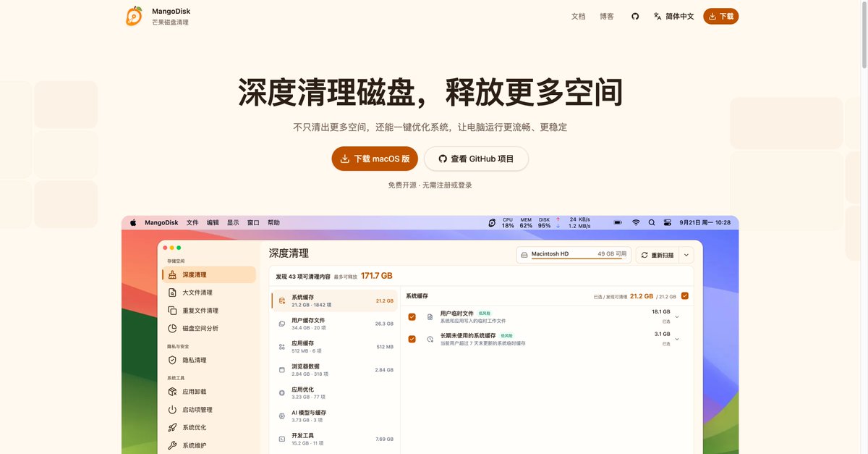Select 应用卸载 in the sidebar

(208, 392)
